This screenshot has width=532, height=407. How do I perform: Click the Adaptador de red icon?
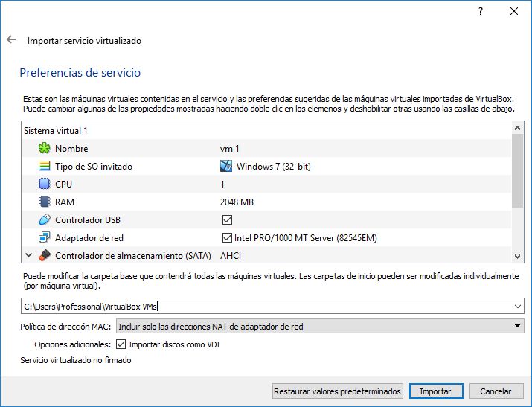[x=44, y=237]
